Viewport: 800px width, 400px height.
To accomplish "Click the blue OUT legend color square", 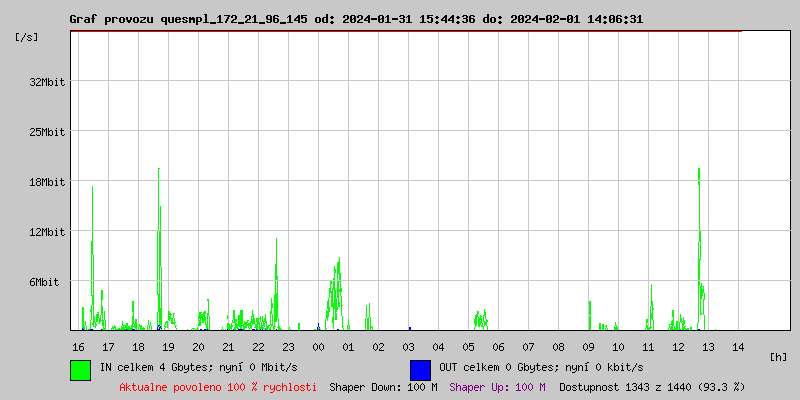I will [x=420, y=369].
